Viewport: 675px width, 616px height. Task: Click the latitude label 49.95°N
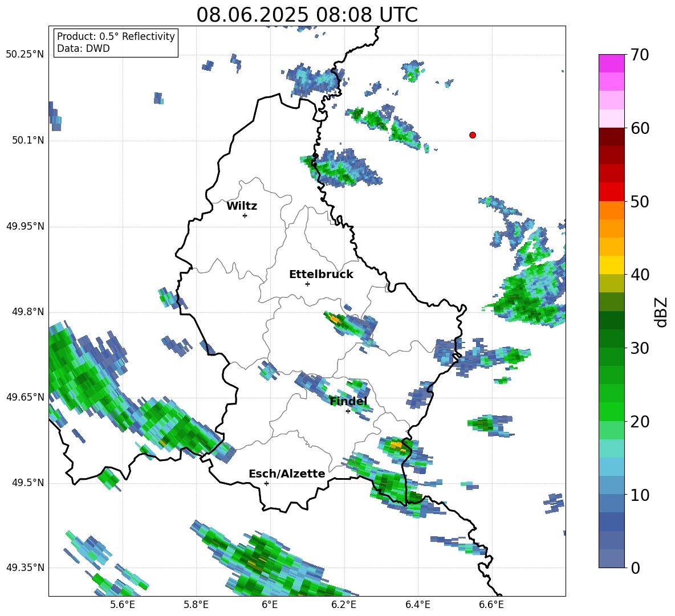click(x=25, y=226)
